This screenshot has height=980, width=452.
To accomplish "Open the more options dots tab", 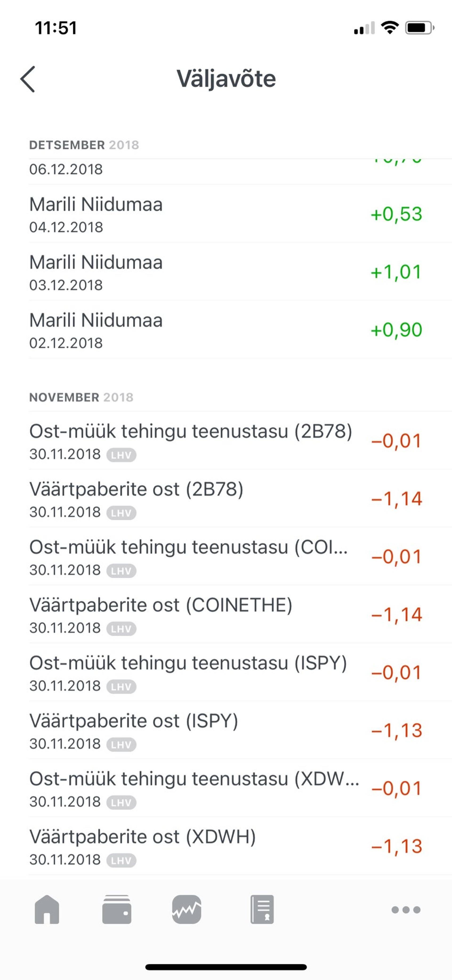I will (x=406, y=910).
